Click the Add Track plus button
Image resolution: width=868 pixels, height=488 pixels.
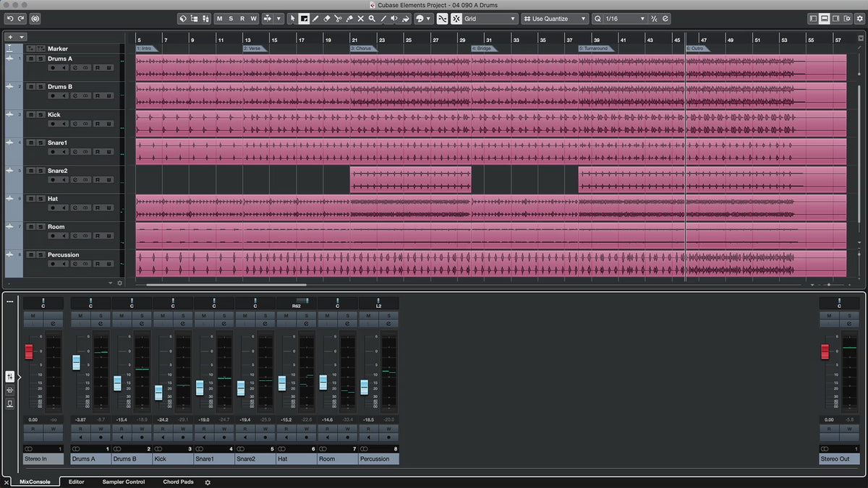point(10,37)
